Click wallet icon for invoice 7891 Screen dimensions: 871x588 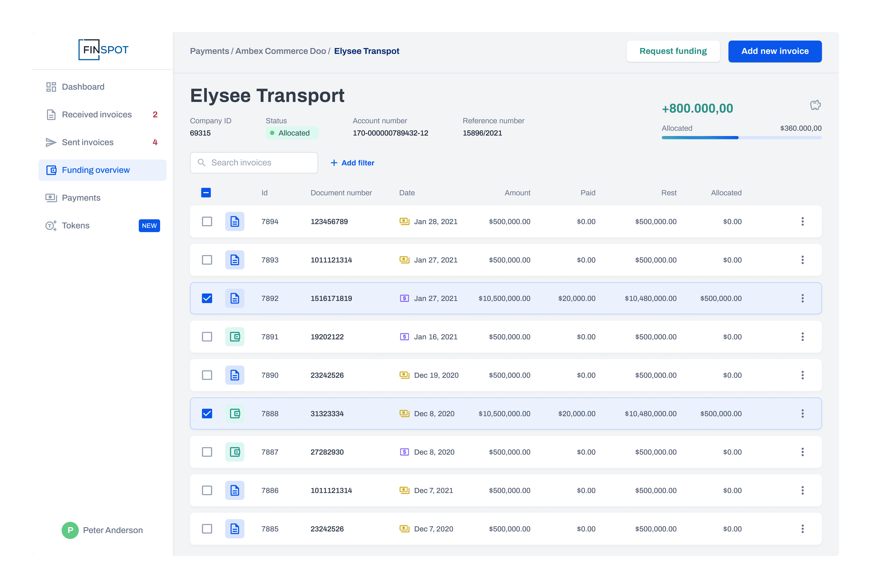pos(235,336)
